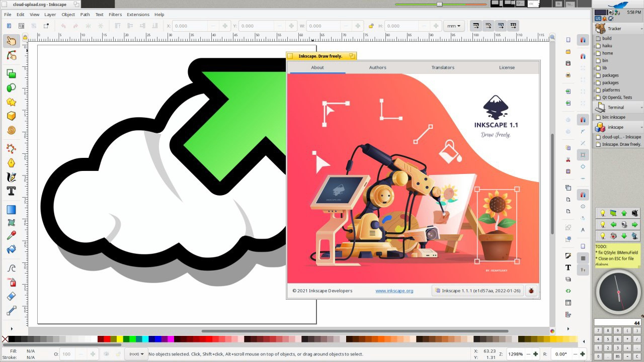The image size is (644, 362).
Task: Select the Node editing tool
Action: point(11,55)
